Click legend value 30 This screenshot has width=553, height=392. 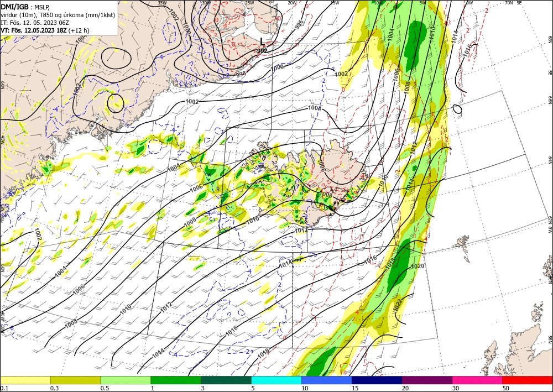click(456, 388)
